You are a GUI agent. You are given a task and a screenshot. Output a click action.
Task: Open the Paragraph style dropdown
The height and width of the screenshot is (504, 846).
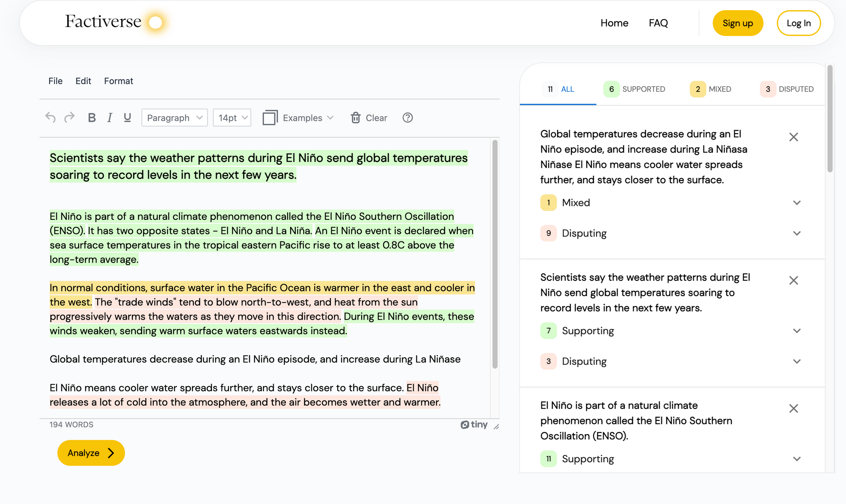(x=174, y=118)
